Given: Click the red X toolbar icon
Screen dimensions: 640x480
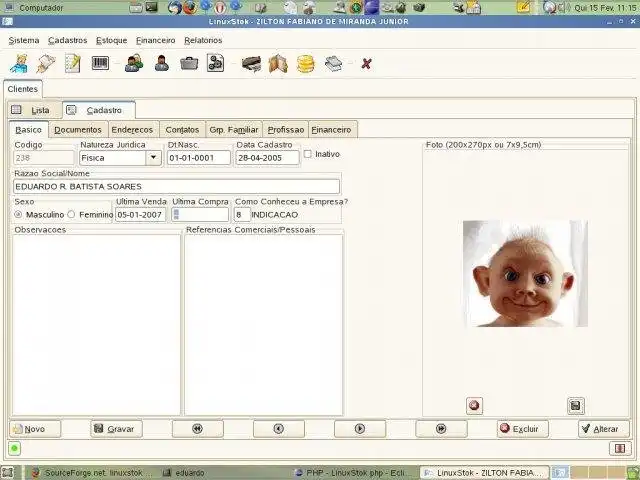Looking at the screenshot, I should [x=367, y=64].
